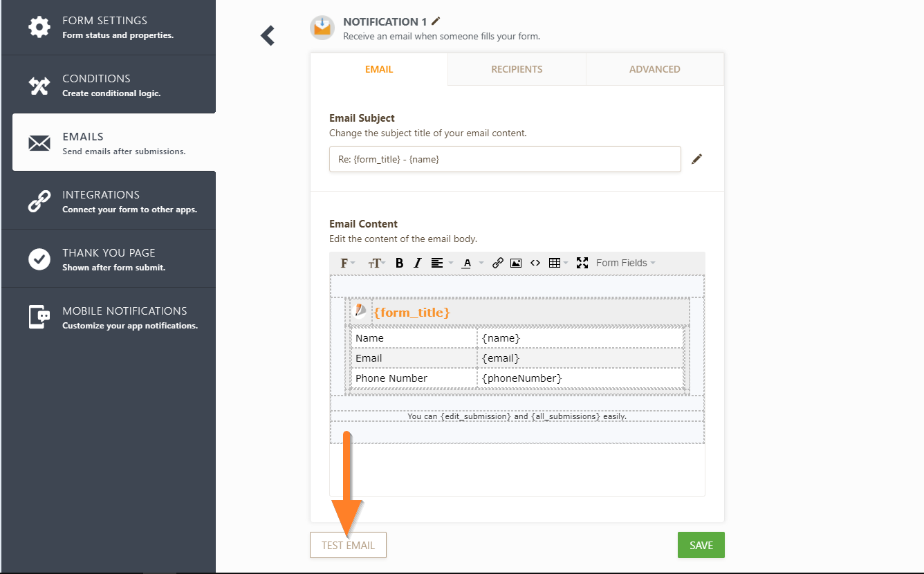Click the Test Email button
Screen dimensions: 924x574
pyautogui.click(x=348, y=545)
